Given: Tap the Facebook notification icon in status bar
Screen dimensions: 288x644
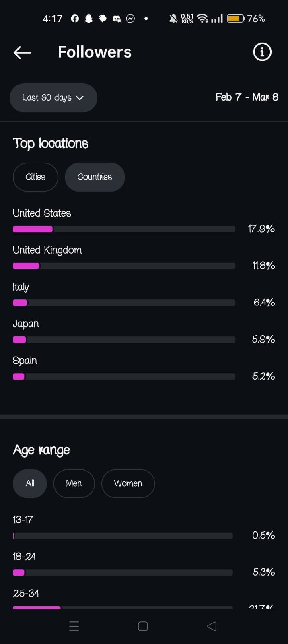Looking at the screenshot, I should (75, 19).
